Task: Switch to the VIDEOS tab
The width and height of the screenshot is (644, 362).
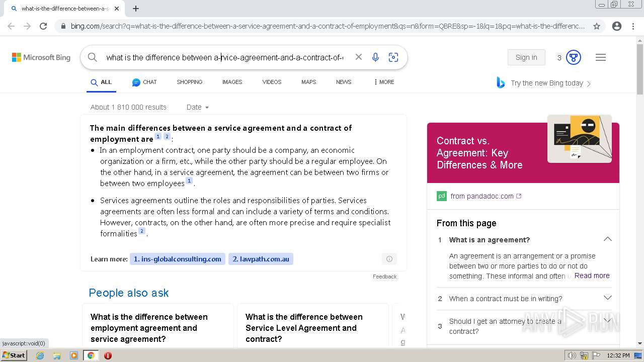Action: pyautogui.click(x=272, y=82)
